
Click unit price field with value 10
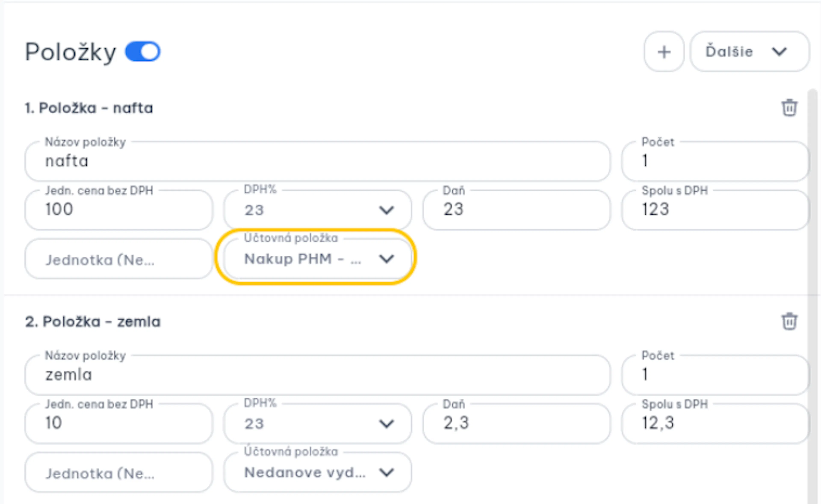[x=119, y=423]
